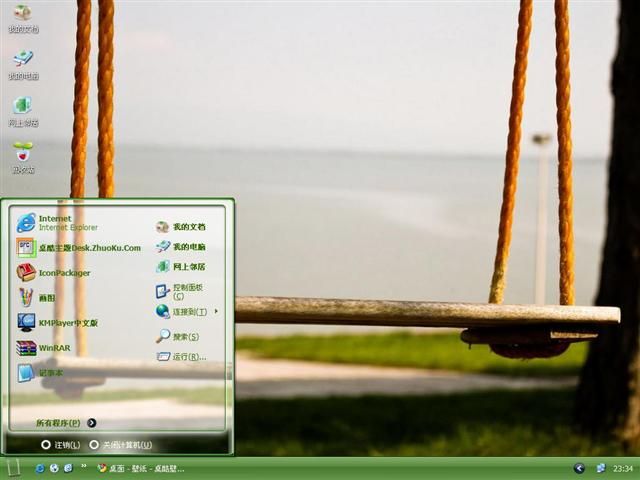Click the 注销(L) log off button
The height and width of the screenshot is (480, 640).
point(60,444)
